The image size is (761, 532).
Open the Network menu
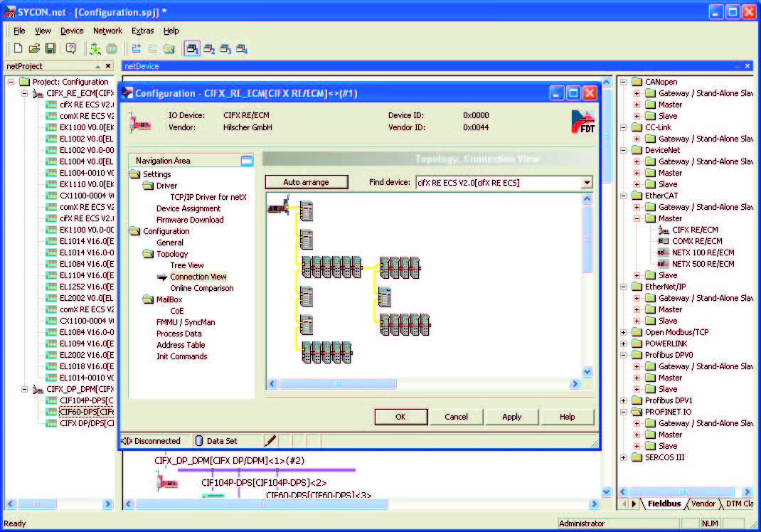(107, 31)
